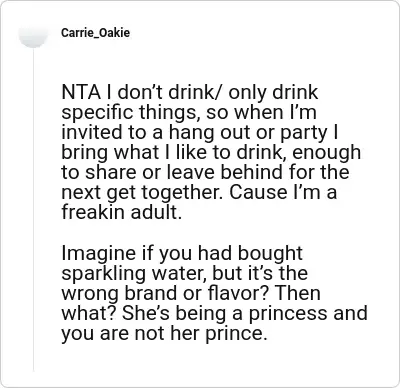Viewport: 400px width, 388px height.
Task: Click the 'NTA' text at the comment start
Action: pos(81,92)
